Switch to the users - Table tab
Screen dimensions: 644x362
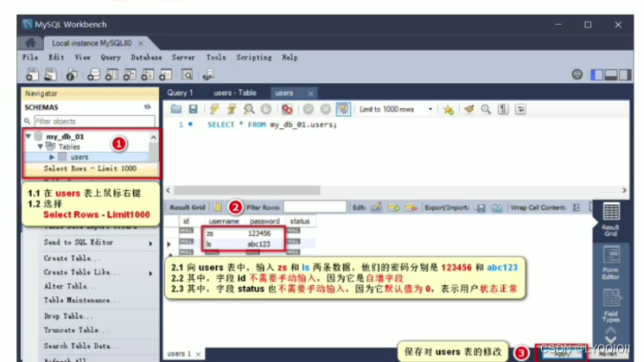click(x=235, y=92)
